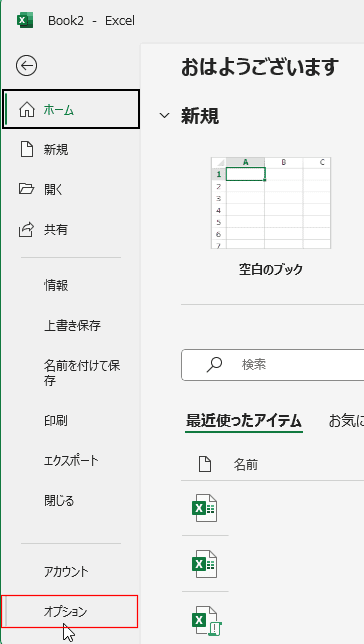The width and height of the screenshot is (364, 644).
Task: Switch to 最近使ったアイテム tab
Action: point(244,421)
